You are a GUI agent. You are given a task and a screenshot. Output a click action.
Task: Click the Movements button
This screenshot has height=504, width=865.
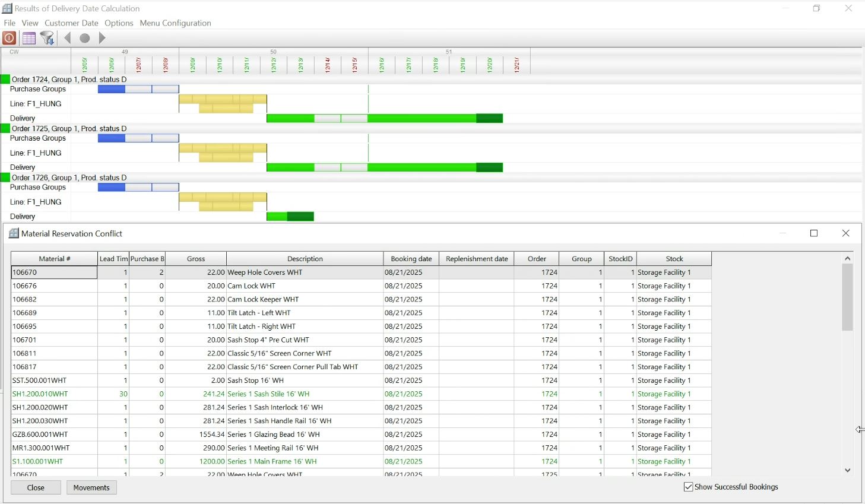pyautogui.click(x=91, y=487)
